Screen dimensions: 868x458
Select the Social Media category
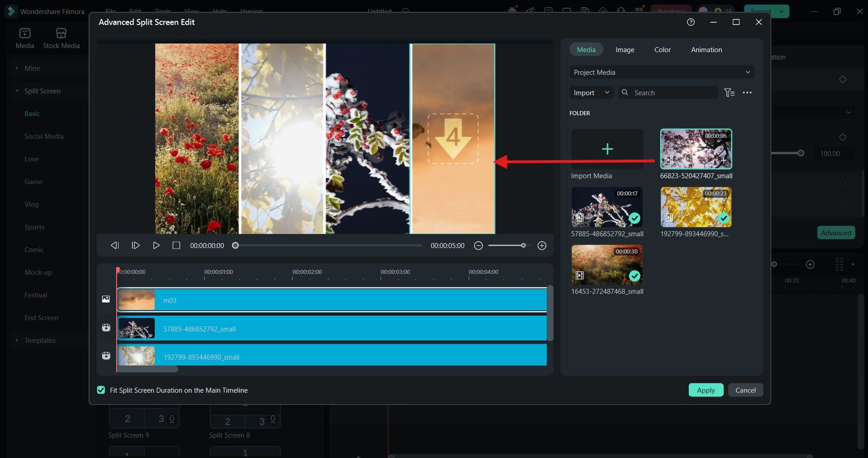tap(44, 136)
